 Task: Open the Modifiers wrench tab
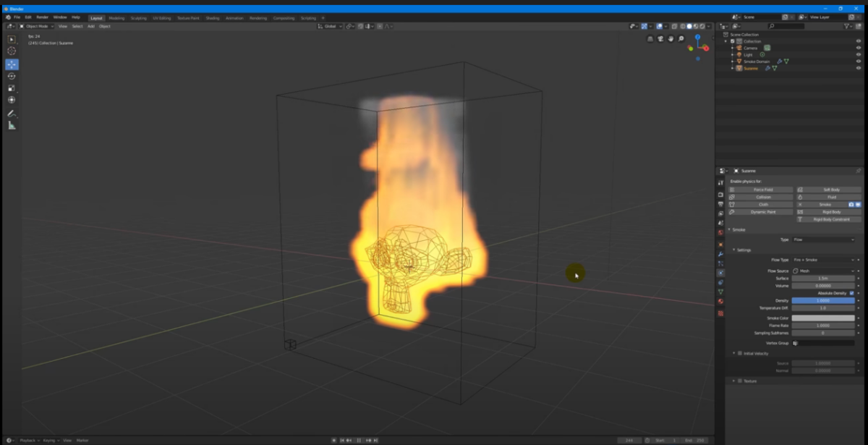pyautogui.click(x=720, y=254)
